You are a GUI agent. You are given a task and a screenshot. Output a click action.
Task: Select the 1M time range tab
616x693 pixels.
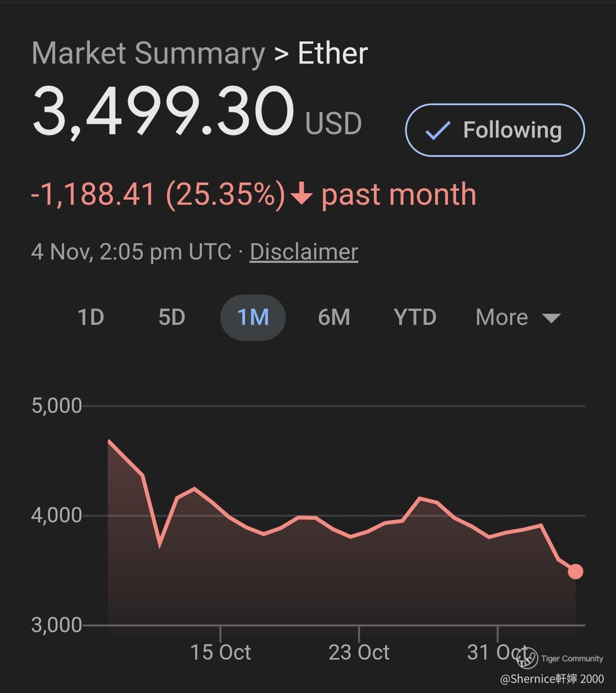pyautogui.click(x=253, y=317)
